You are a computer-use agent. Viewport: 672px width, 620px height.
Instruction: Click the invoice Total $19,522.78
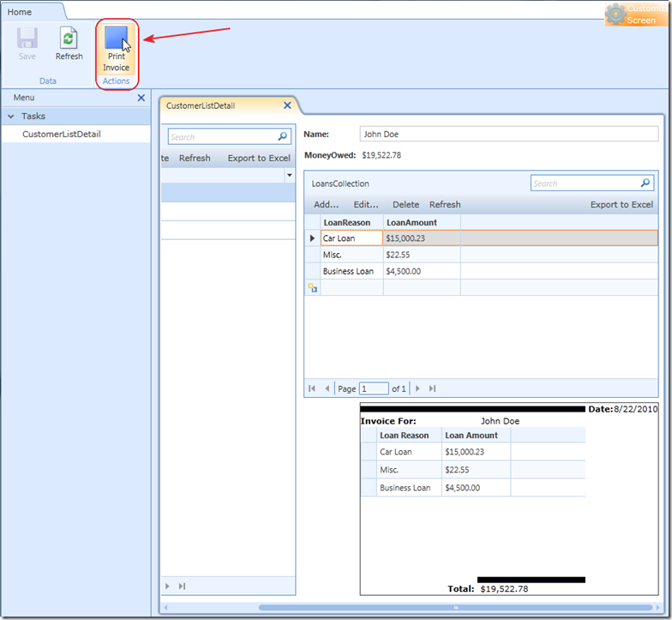point(504,588)
